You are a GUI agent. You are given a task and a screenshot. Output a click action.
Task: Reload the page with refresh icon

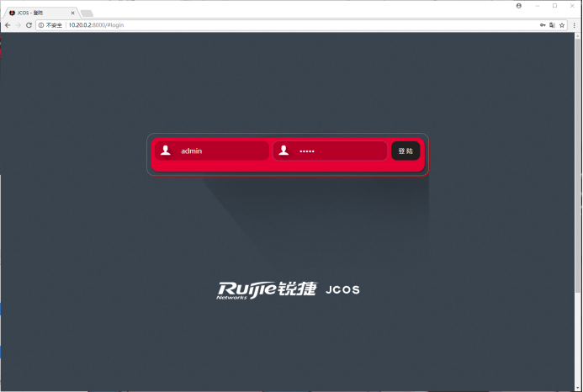coord(29,25)
